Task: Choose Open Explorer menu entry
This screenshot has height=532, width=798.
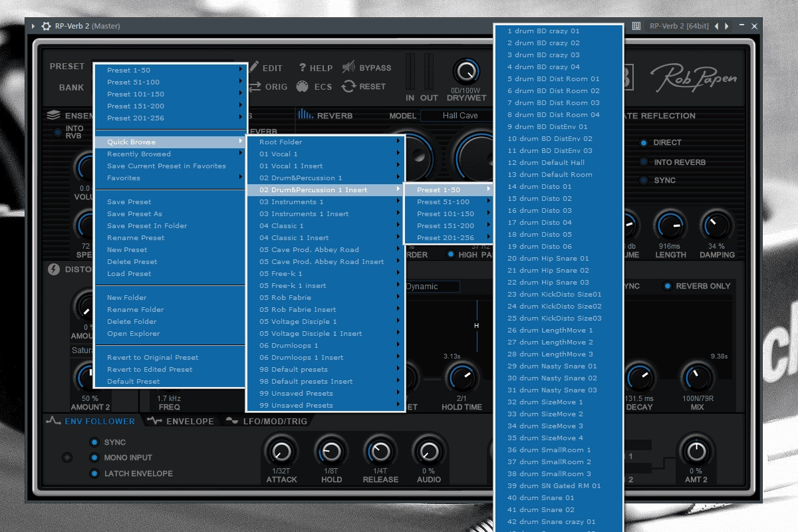Action: point(171,333)
